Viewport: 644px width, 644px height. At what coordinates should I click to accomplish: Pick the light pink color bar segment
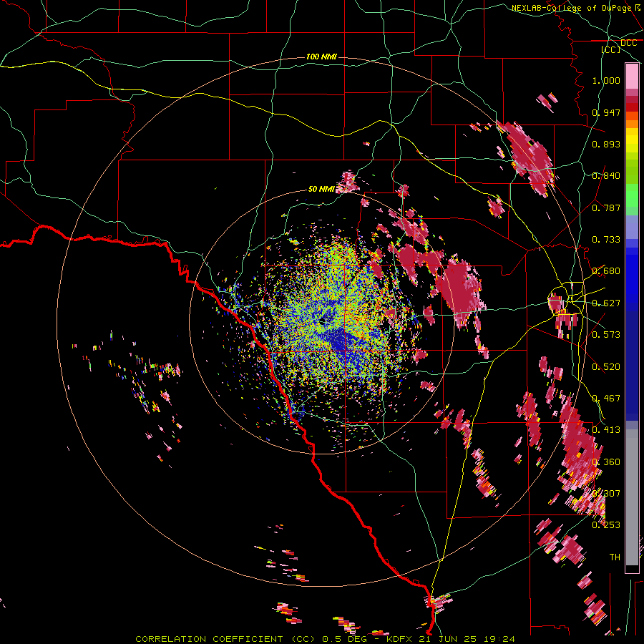[x=632, y=77]
